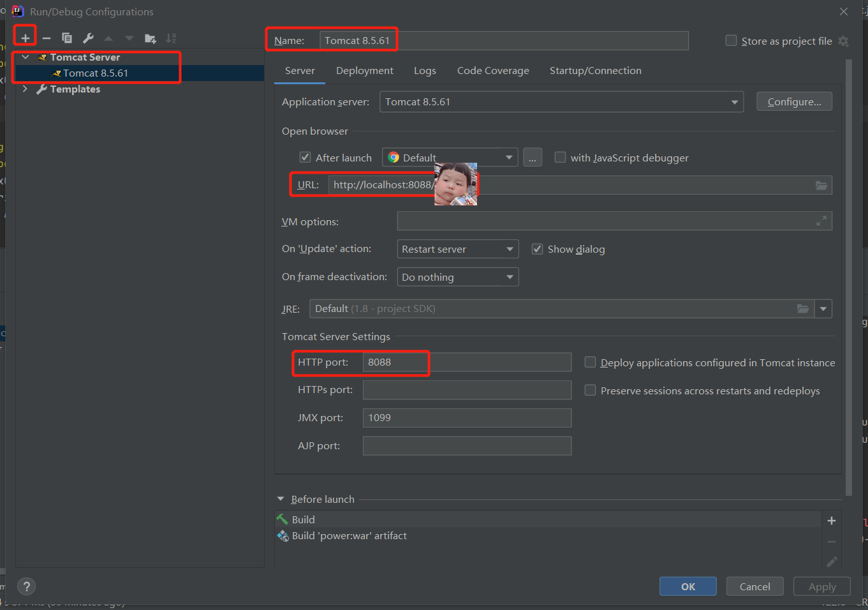Toggle Store as project file checkbox
Viewport: 868px width, 610px height.
pos(731,41)
